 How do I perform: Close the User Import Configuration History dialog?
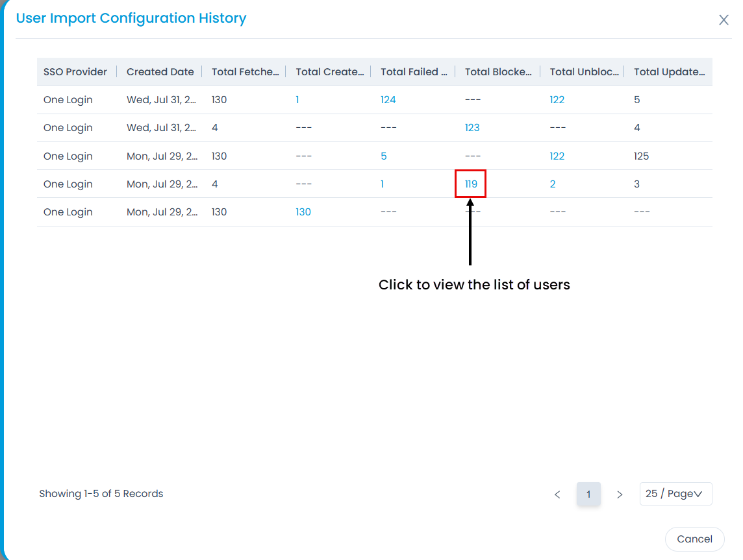coord(723,20)
